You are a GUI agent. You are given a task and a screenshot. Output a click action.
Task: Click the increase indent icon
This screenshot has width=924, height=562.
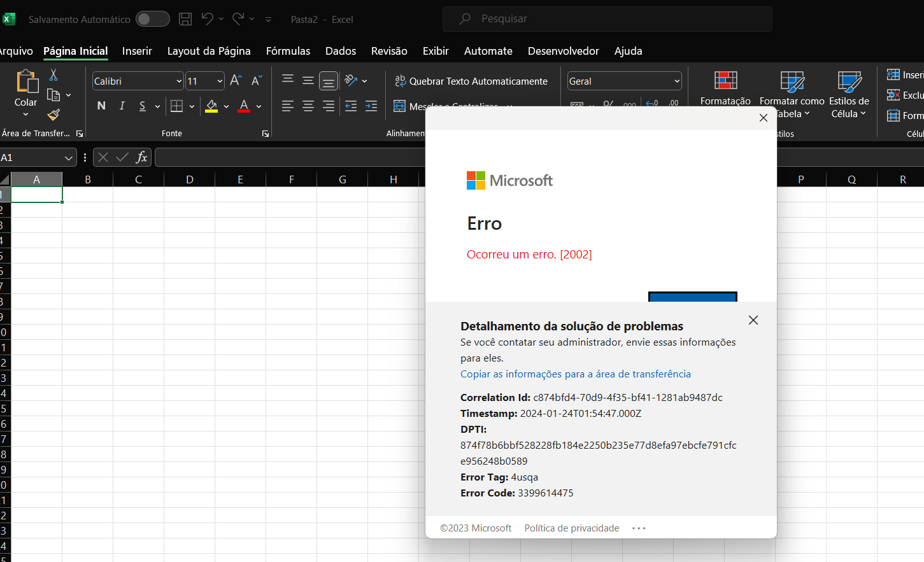[371, 106]
